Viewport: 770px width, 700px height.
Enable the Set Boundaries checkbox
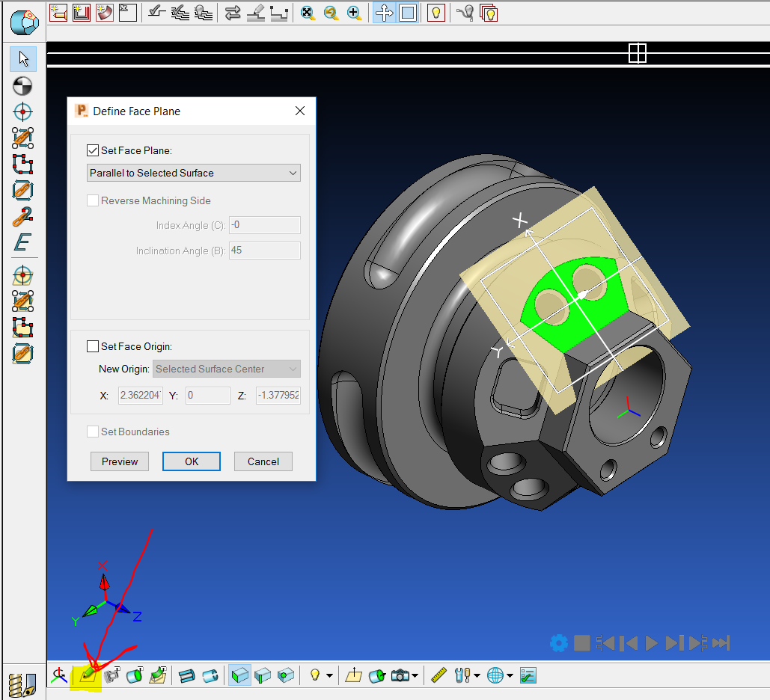click(93, 431)
